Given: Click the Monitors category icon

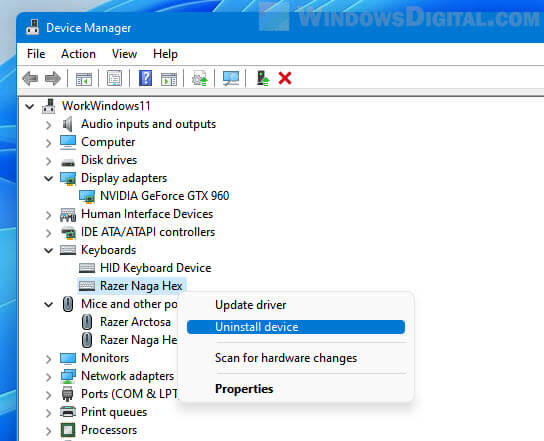Looking at the screenshot, I should (x=68, y=358).
